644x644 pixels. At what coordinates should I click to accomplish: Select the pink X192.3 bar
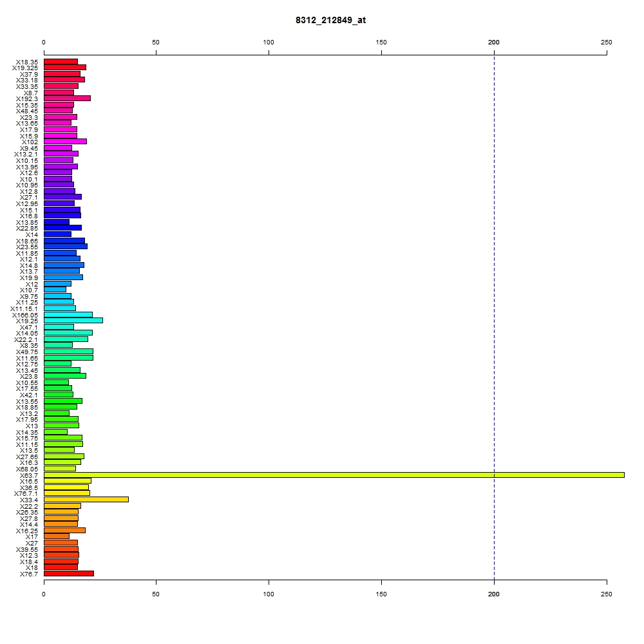coord(67,99)
